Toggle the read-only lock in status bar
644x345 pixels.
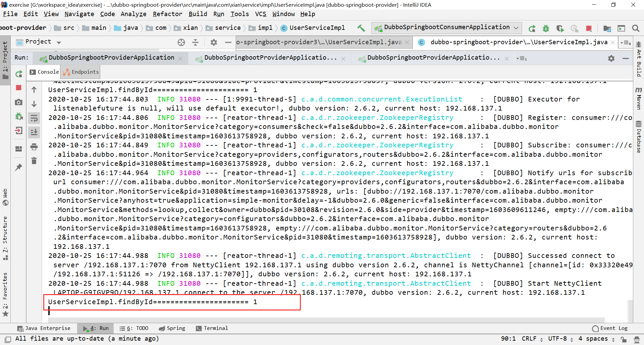pyautogui.click(x=624, y=339)
